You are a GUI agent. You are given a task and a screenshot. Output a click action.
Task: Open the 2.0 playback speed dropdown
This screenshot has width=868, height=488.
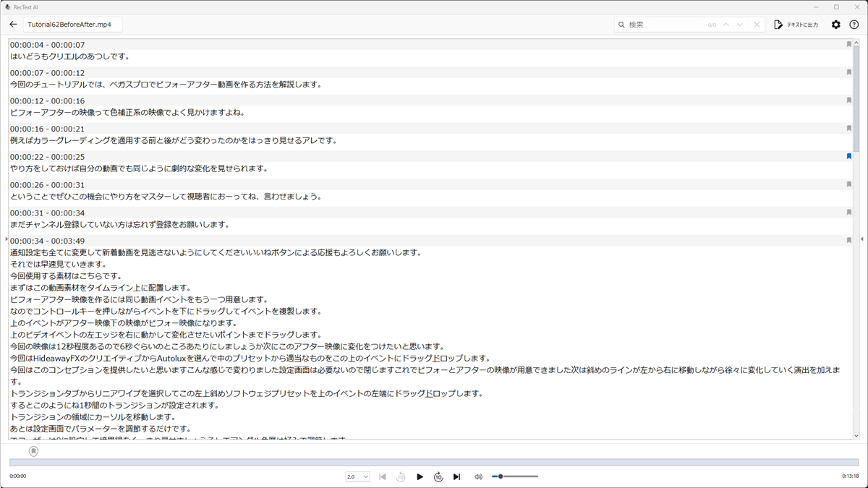[357, 477]
